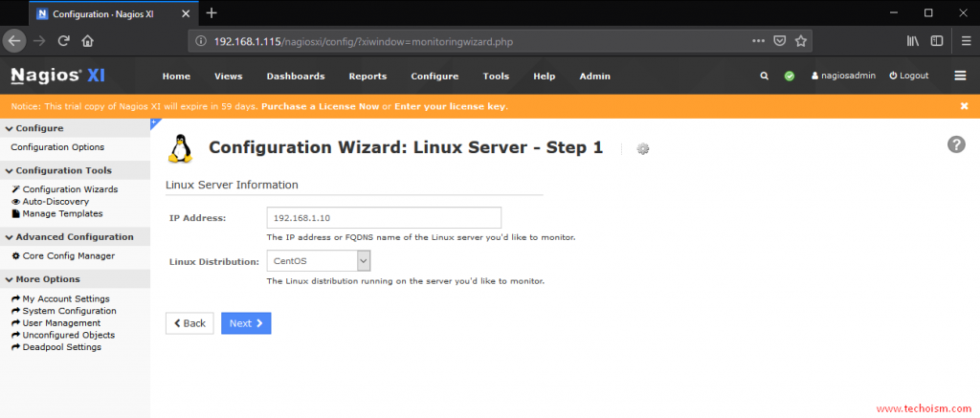The image size is (980, 418).
Task: Click the Back button
Action: [x=189, y=323]
